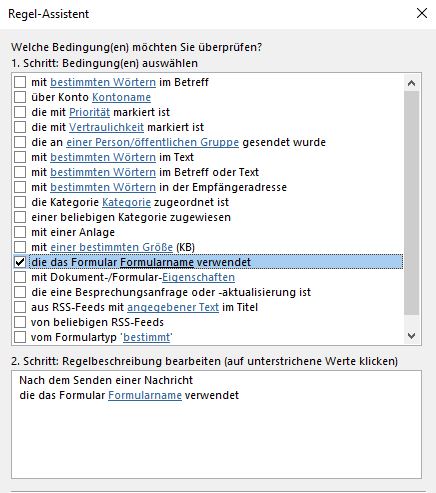Check 'mit einer Anlage' condition

tap(20, 232)
